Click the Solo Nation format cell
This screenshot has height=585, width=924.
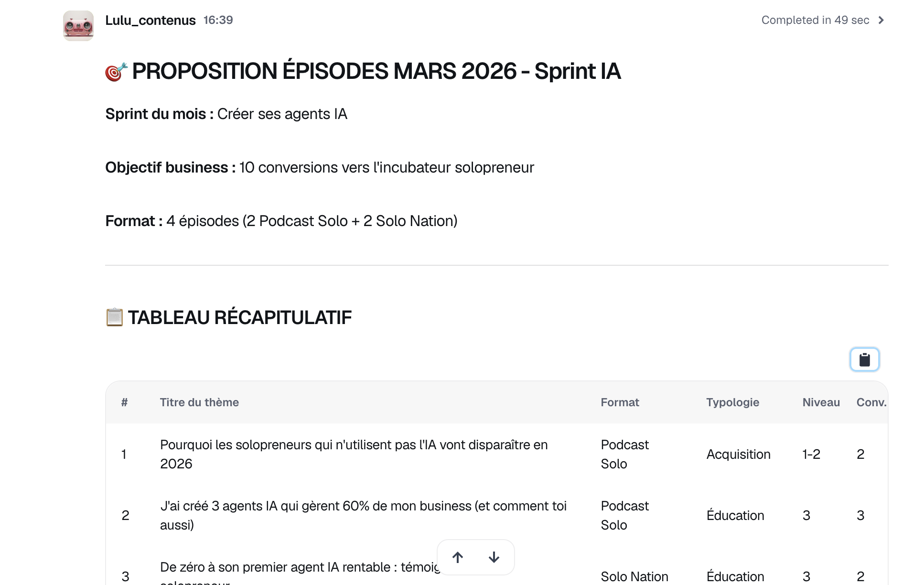click(634, 576)
